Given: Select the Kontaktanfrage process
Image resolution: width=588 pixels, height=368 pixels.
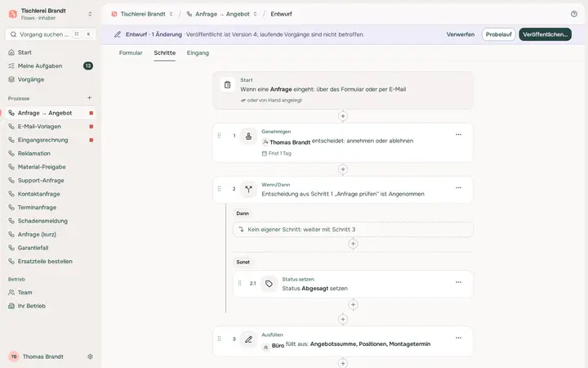Looking at the screenshot, I should (x=51, y=194).
